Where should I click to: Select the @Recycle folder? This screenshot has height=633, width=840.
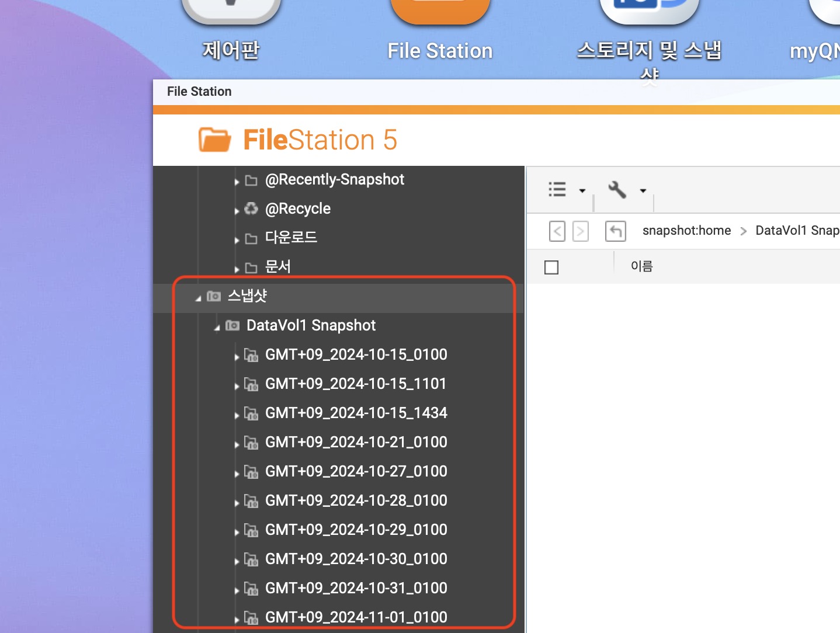[x=298, y=209]
